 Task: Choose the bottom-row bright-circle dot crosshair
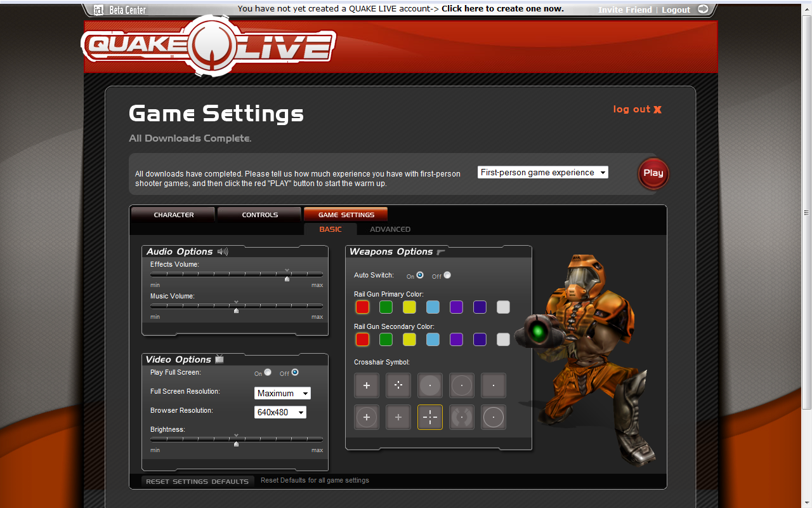click(x=494, y=417)
